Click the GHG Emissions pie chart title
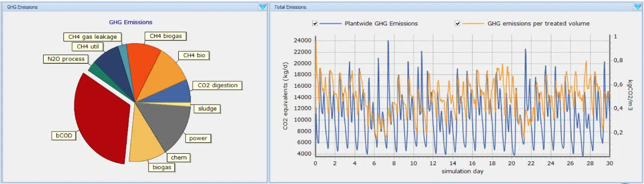The image size is (644, 184). tap(130, 22)
